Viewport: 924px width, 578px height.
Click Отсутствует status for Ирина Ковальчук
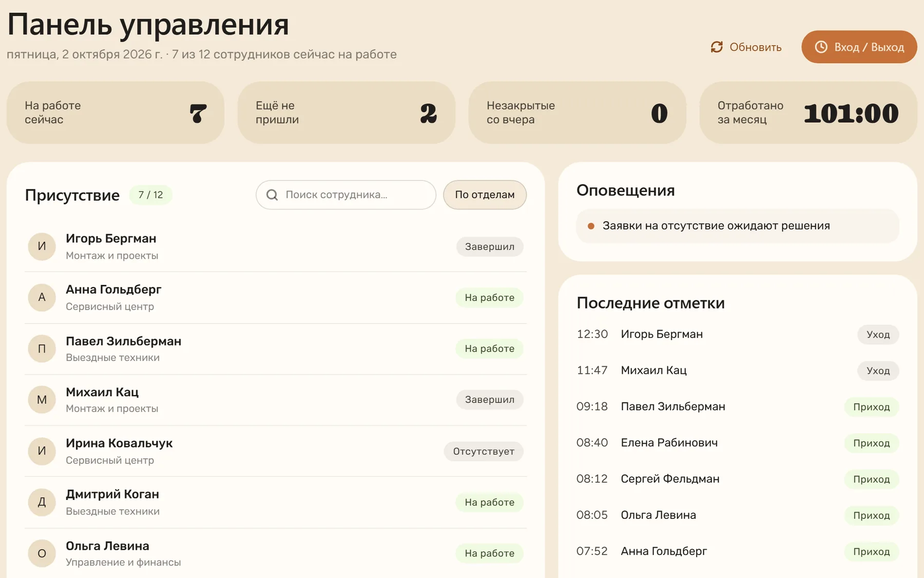click(484, 451)
